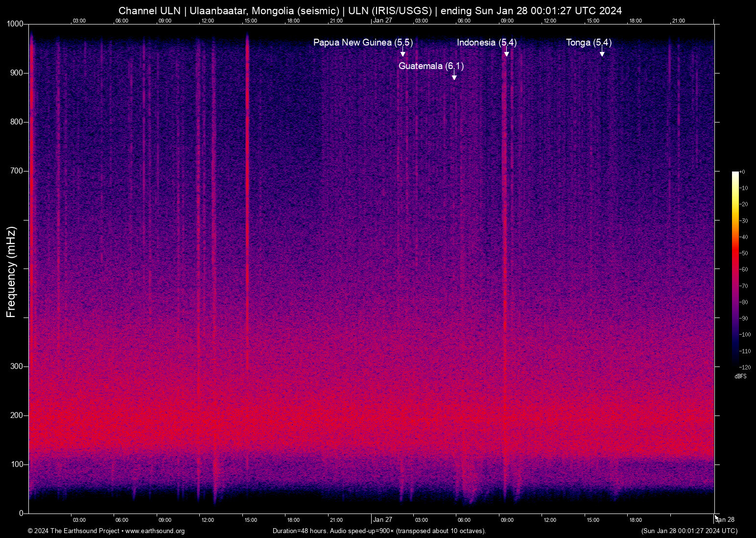
Task: Open the www.earthsound.org website link
Action: point(155,531)
